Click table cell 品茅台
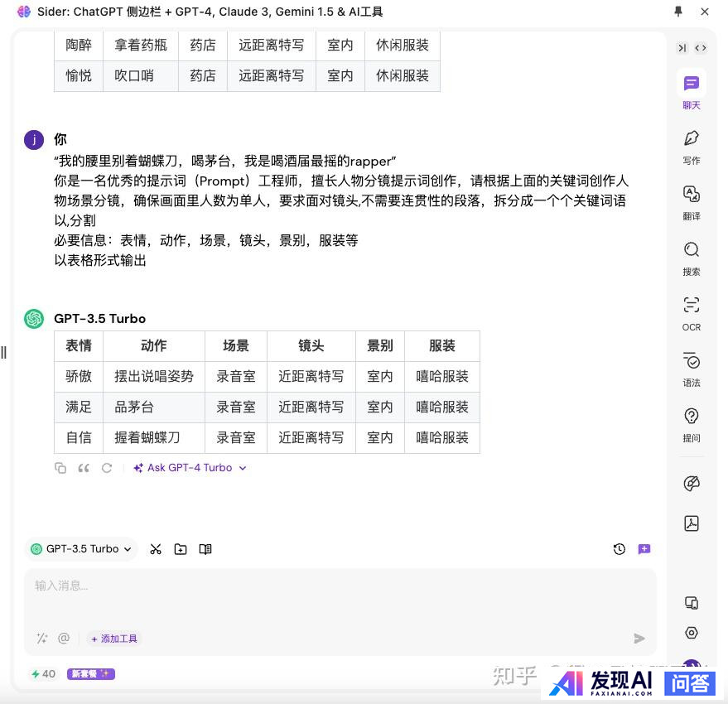 click(x=154, y=407)
